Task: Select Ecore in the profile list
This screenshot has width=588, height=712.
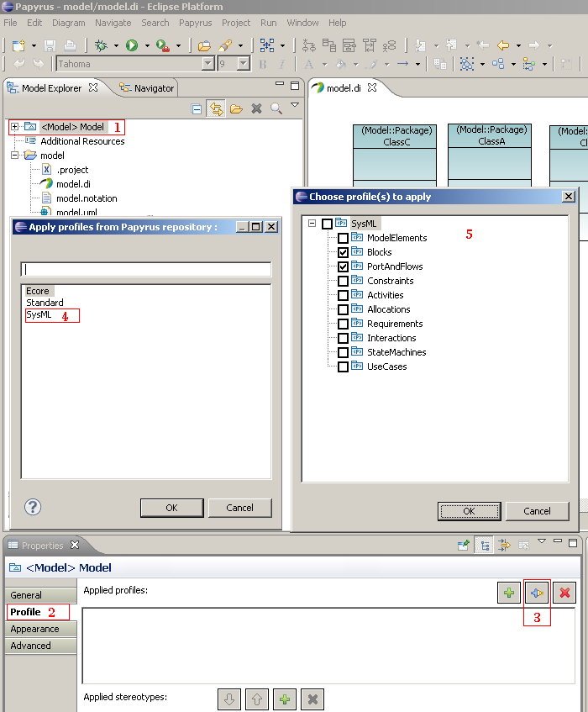Action: pos(38,291)
